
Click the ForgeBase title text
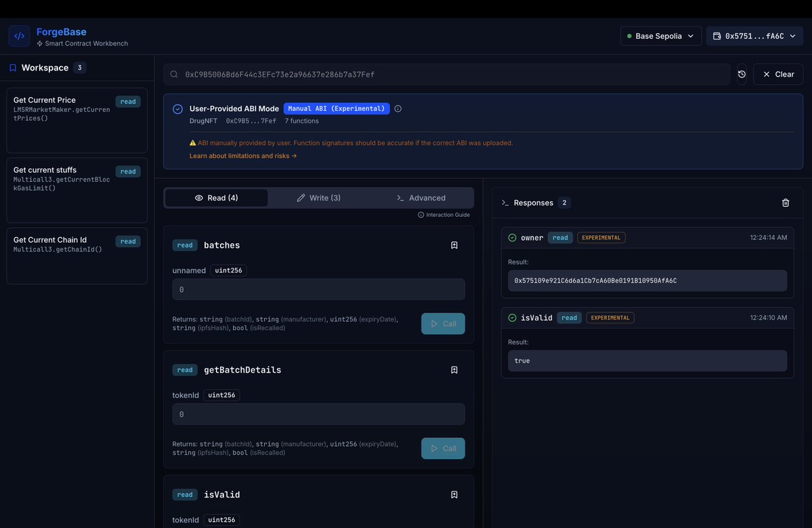61,32
